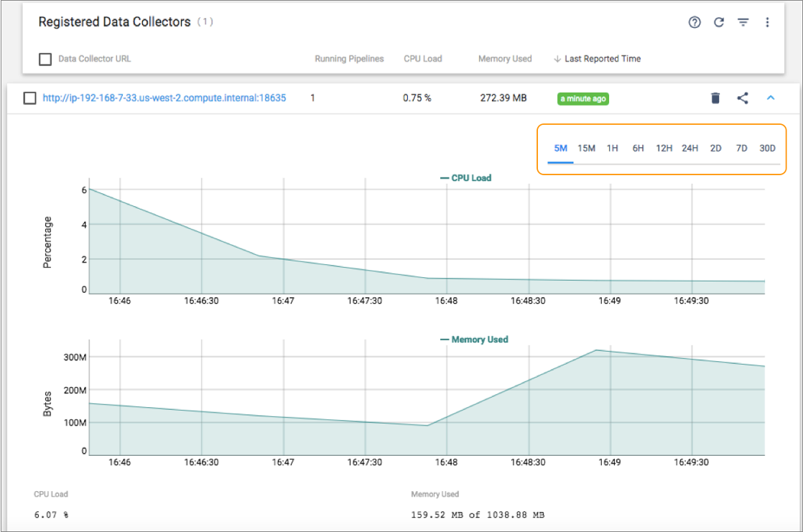Select the checkbox for the collector row

[29, 98]
